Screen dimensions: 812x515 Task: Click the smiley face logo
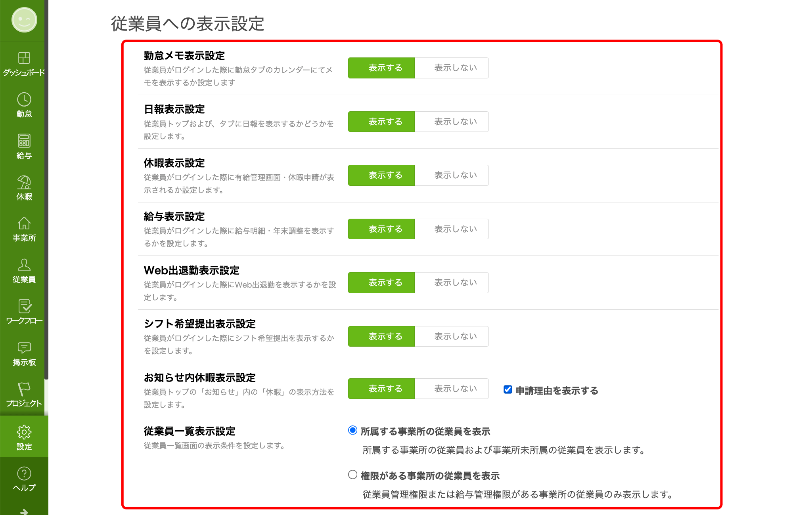pos(24,20)
